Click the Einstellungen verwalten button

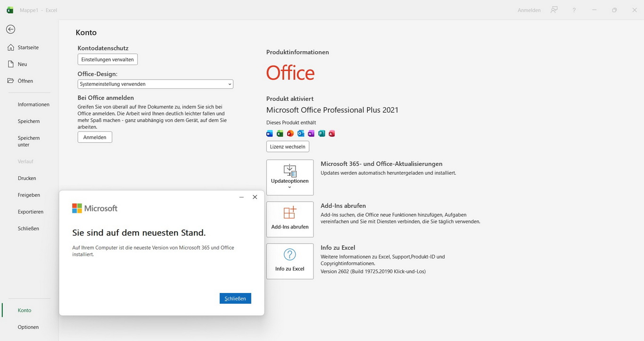[107, 59]
